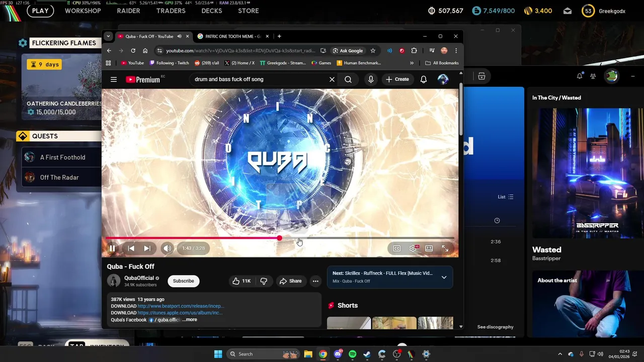
Task: Click the YouTube search input field
Action: (x=258, y=79)
